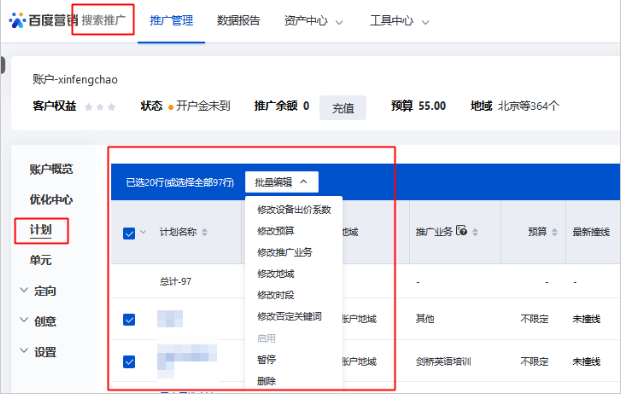Click 选择全部97行 link text
Image resolution: width=624 pixels, height=398 pixels.
tap(203, 183)
